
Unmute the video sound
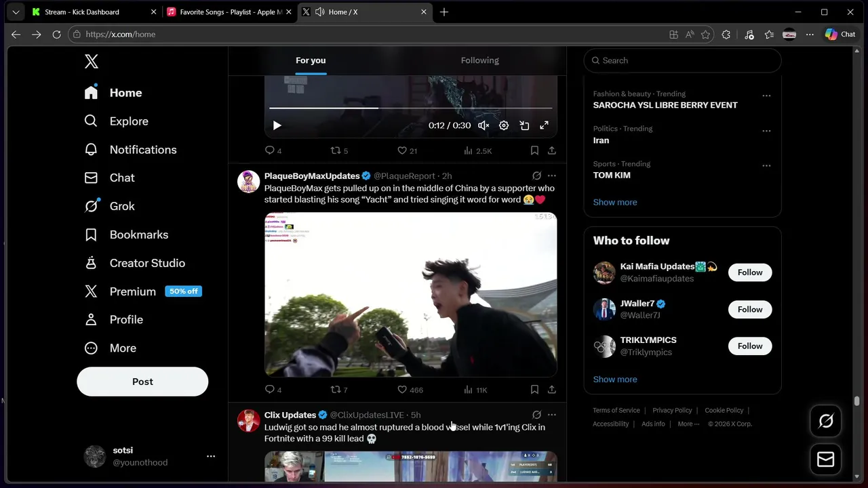[484, 125]
